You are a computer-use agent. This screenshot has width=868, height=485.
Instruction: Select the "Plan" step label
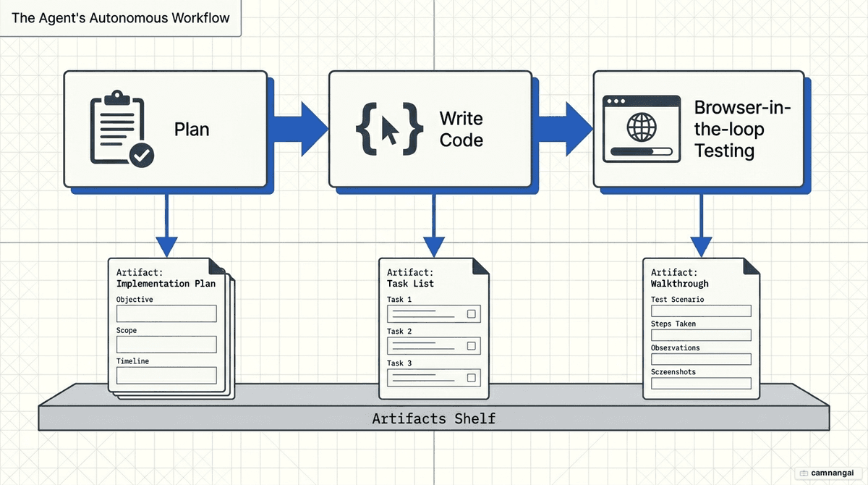coord(192,130)
